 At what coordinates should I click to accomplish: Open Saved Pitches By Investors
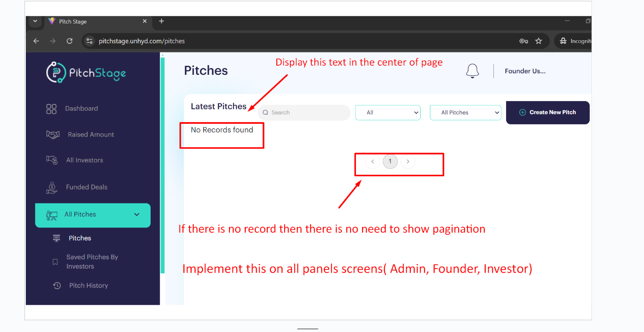coord(92,262)
